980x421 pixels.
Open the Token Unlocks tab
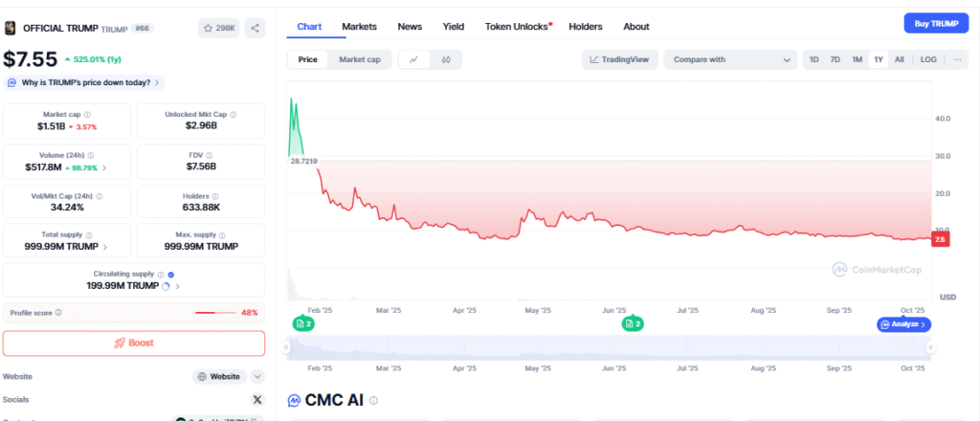tap(517, 27)
